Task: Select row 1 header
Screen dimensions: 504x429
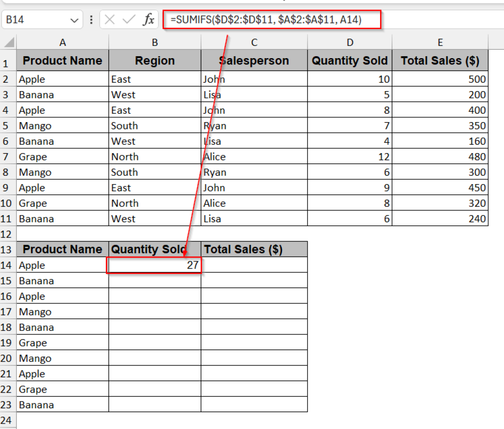Action: [8, 60]
